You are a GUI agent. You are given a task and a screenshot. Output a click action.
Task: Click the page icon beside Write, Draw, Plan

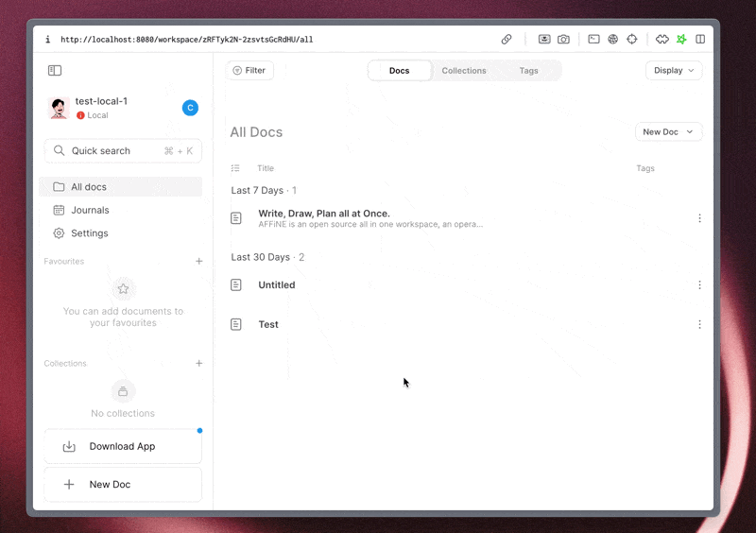coord(235,218)
